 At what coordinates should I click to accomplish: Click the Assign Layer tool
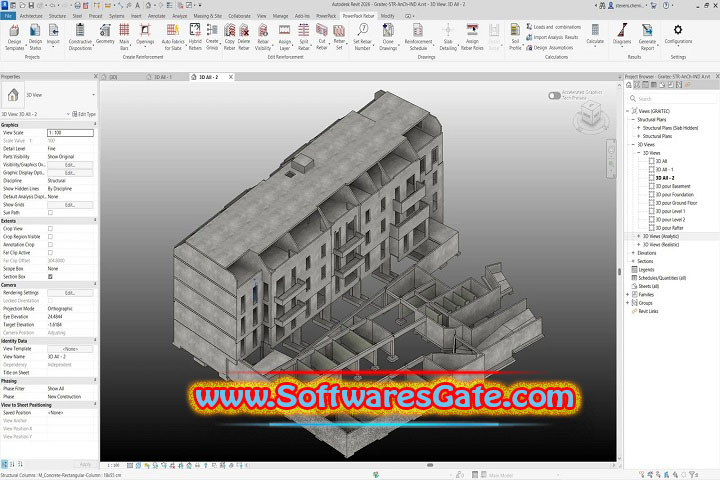[285, 37]
